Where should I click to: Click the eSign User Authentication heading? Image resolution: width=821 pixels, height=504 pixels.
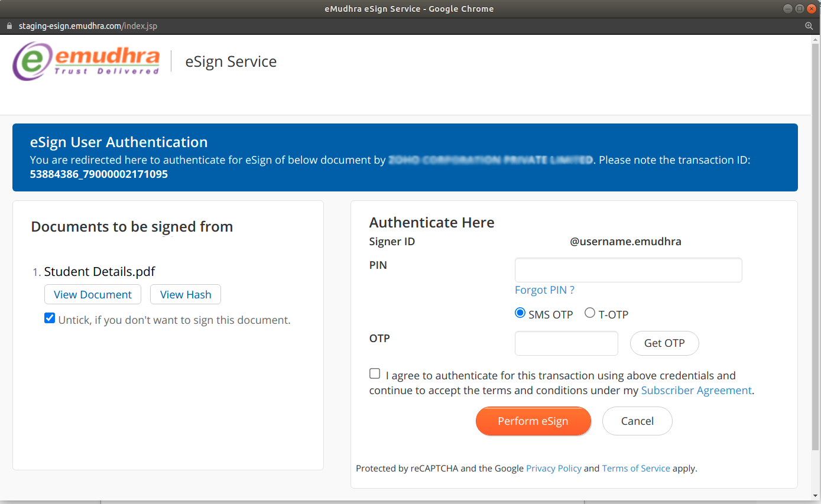point(119,142)
